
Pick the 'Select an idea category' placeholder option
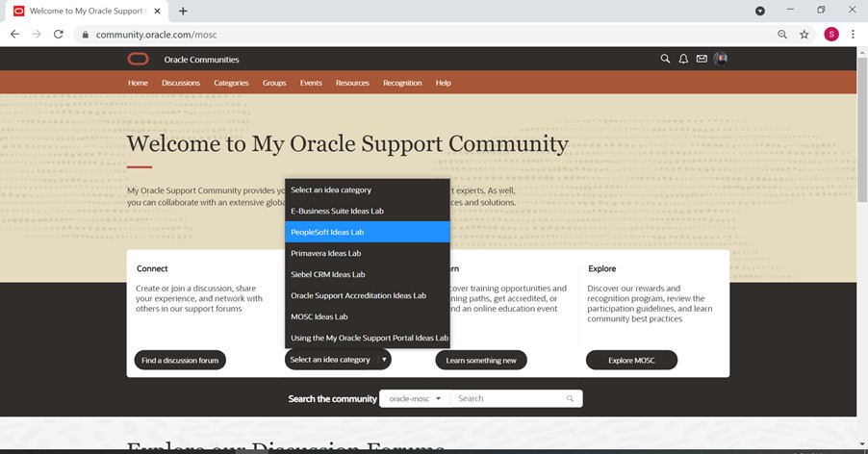point(367,189)
